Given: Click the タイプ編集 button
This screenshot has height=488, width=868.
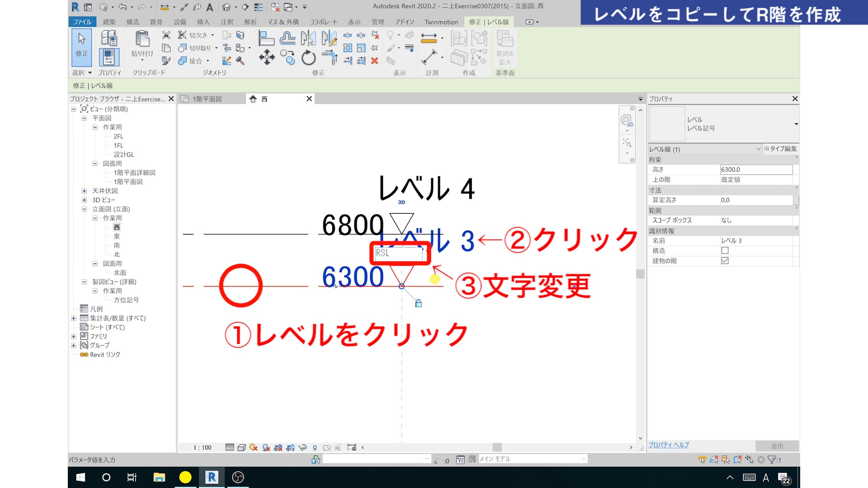Looking at the screenshot, I should 781,149.
